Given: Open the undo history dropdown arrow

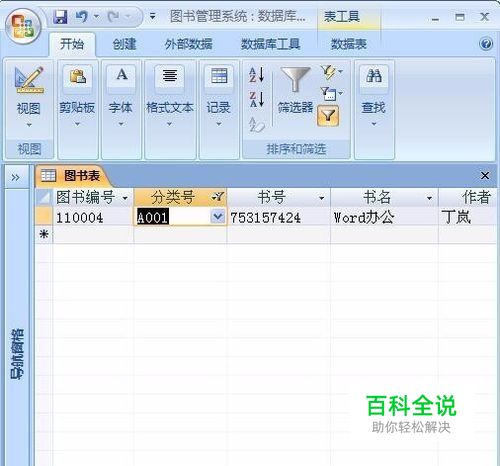Looking at the screenshot, I should coord(96,16).
